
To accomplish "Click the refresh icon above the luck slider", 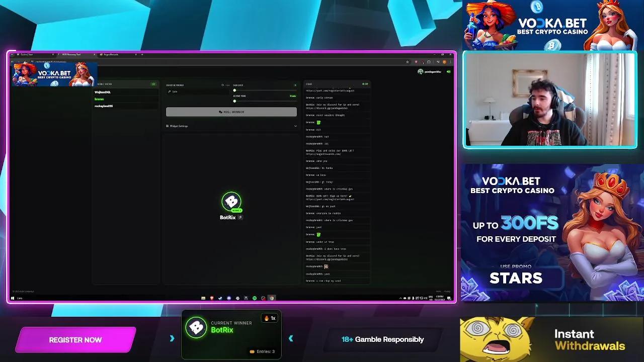I will point(222,85).
